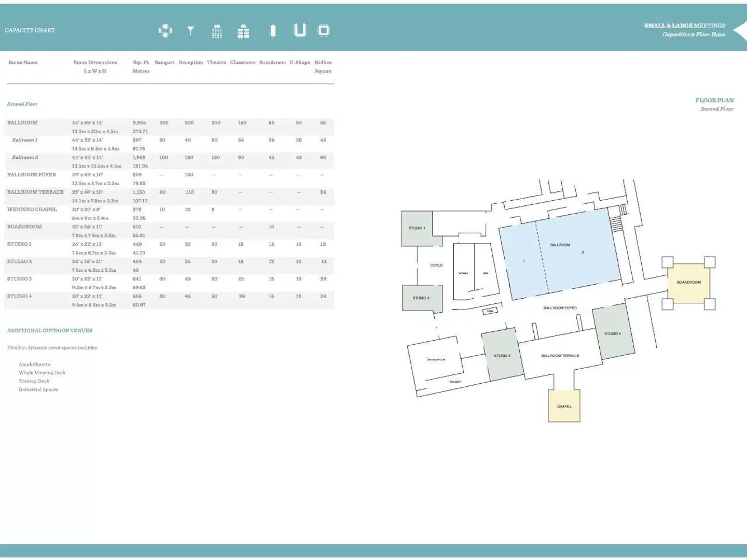Click the Whale Viewing Deck list item
The width and height of the screenshot is (747, 560).
[x=42, y=373]
